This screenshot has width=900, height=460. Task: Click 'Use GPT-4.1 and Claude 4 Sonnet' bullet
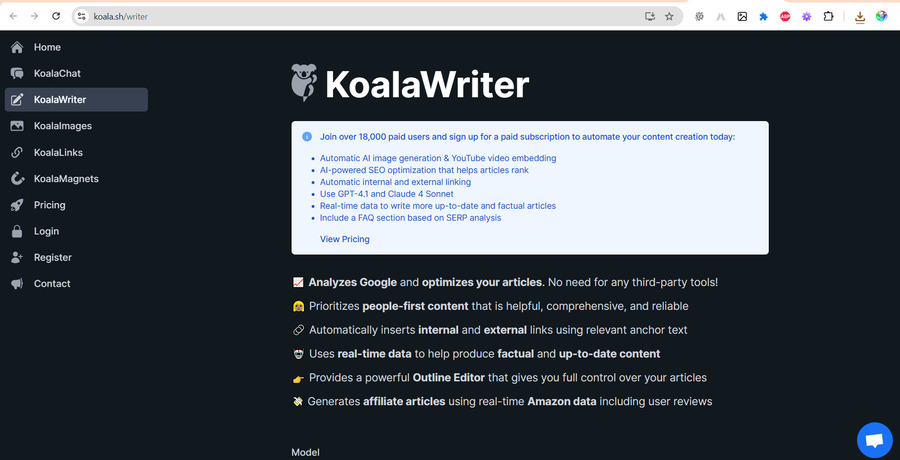point(386,194)
